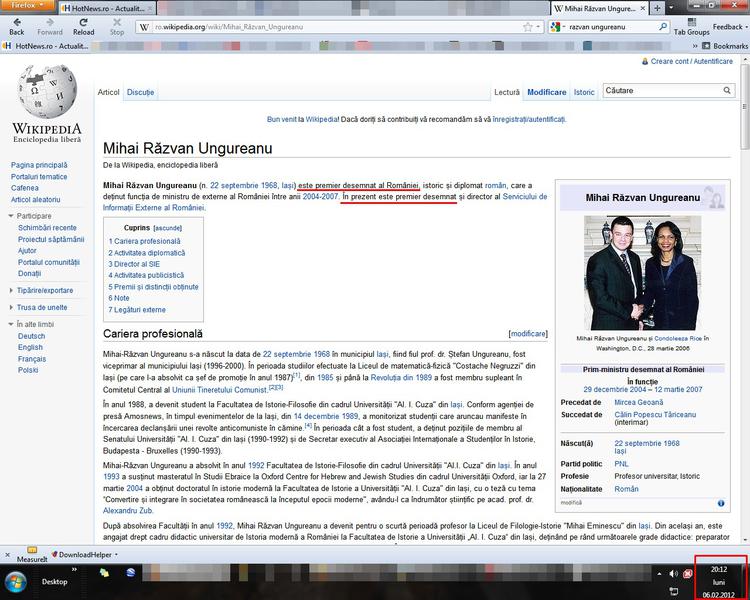This screenshot has height=600, width=750.
Task: Click the Desktop toolbar in taskbar
Action: tap(54, 582)
